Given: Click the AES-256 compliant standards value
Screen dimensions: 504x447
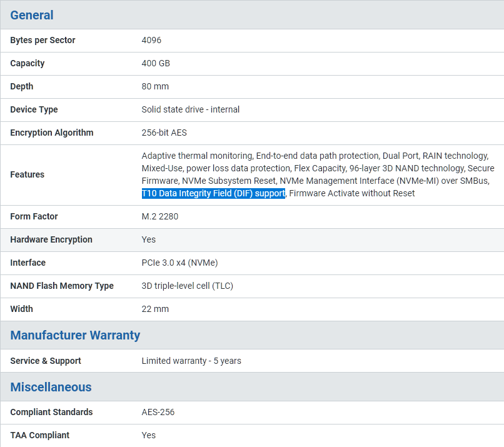Looking at the screenshot, I should [157, 412].
